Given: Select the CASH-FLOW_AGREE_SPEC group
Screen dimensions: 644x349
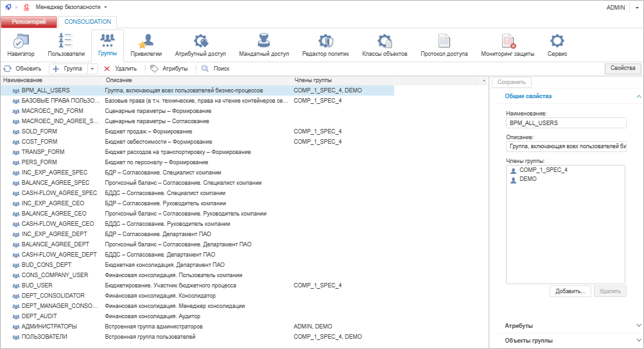Looking at the screenshot, I should pyautogui.click(x=197, y=193).
